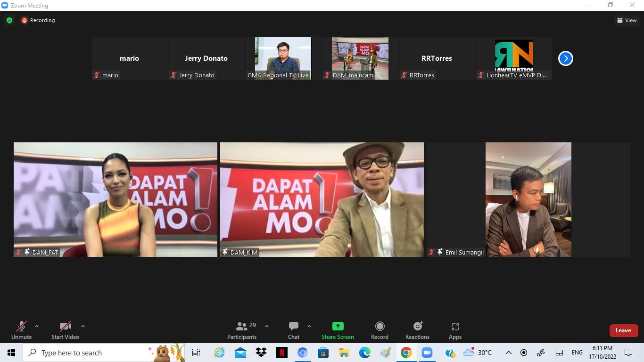The width and height of the screenshot is (644, 362).
Task: Launch Internet Explorer from taskbar
Action: coord(219,353)
